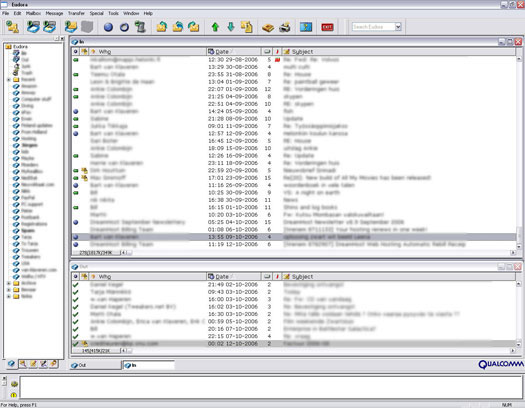Click the Print toolbar icon
Screen dimensions: 525x408
click(x=285, y=27)
